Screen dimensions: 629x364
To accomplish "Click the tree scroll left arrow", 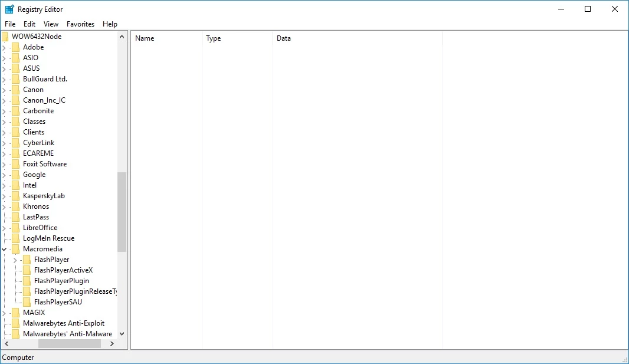I will pos(6,344).
